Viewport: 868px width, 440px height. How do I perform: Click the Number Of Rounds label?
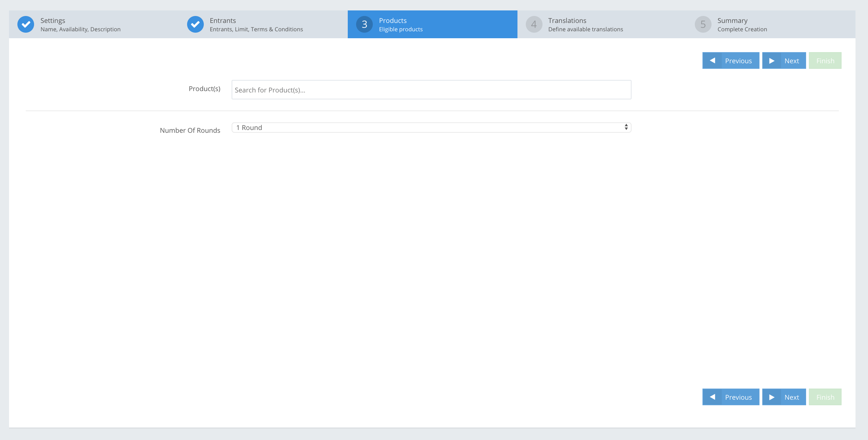(190, 130)
